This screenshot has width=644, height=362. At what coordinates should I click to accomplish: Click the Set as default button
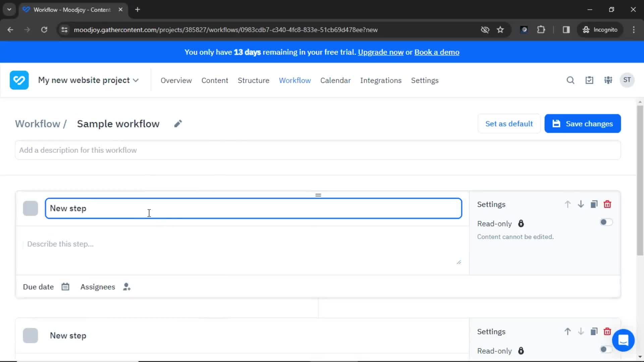pyautogui.click(x=509, y=124)
